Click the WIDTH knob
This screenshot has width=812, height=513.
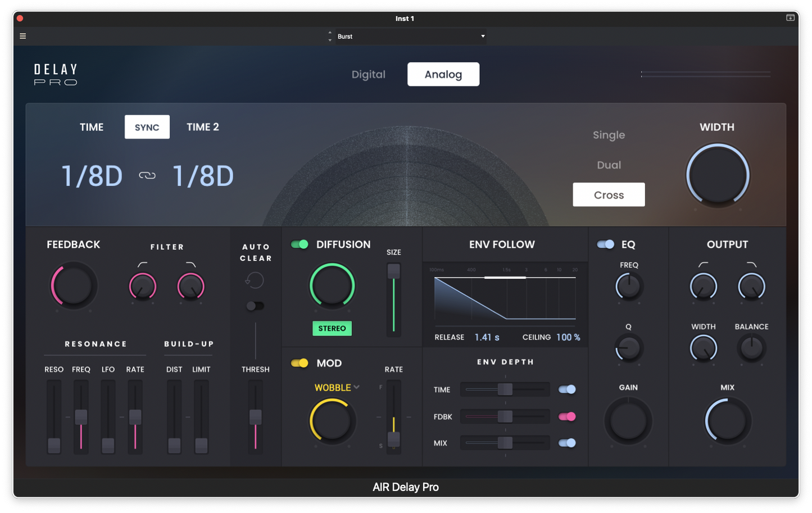coord(717,175)
